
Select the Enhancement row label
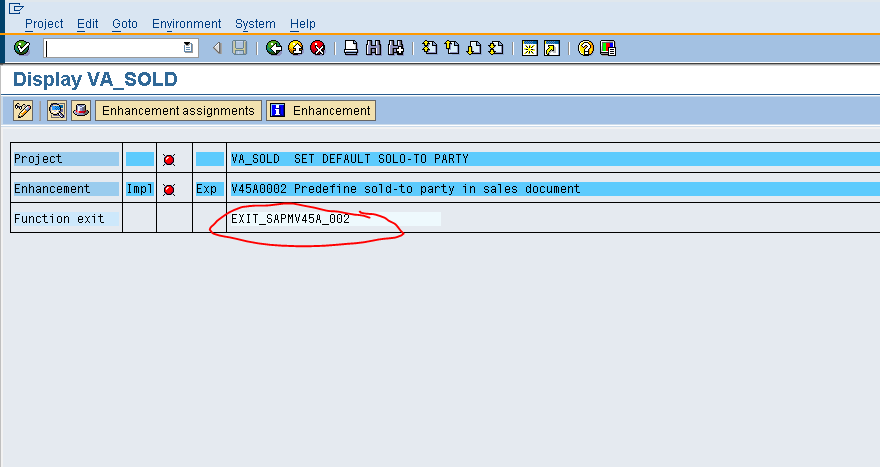[x=66, y=189]
